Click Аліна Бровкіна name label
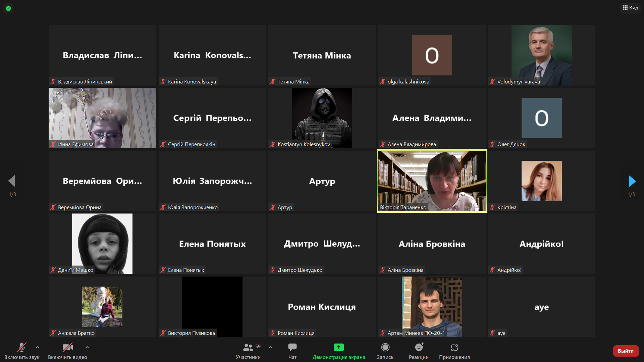The height and width of the screenshot is (362, 644). tap(406, 270)
